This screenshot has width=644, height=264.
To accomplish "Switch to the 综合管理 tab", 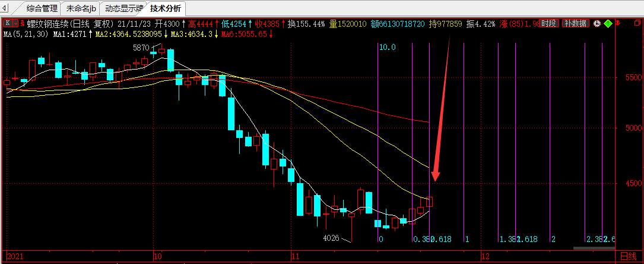I will point(42,8).
